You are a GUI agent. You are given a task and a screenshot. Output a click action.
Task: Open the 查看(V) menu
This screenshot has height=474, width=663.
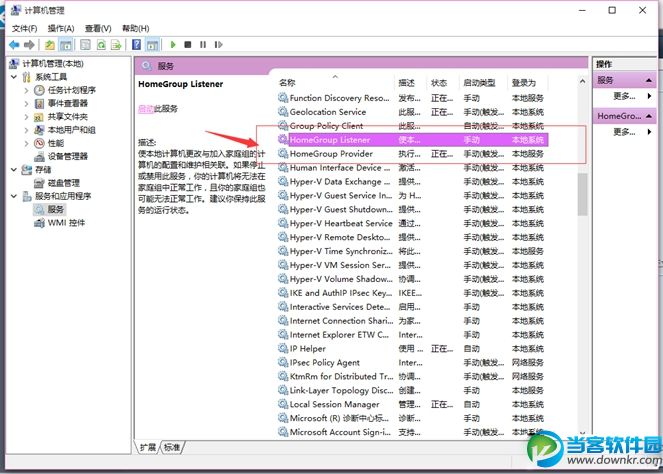coord(98,28)
